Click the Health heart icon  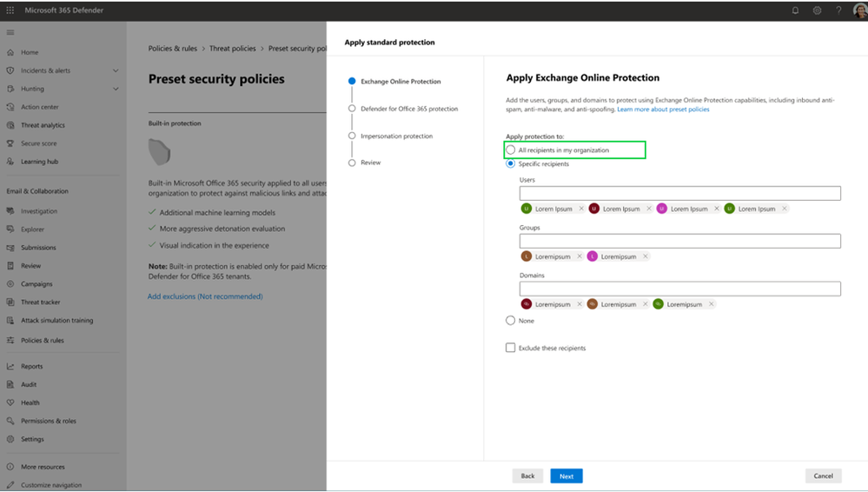click(10, 402)
